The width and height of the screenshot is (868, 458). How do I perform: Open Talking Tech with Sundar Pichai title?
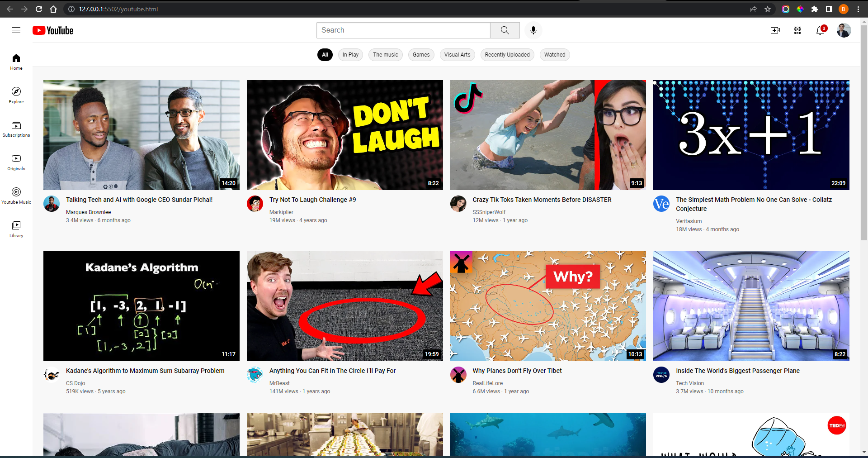(139, 200)
